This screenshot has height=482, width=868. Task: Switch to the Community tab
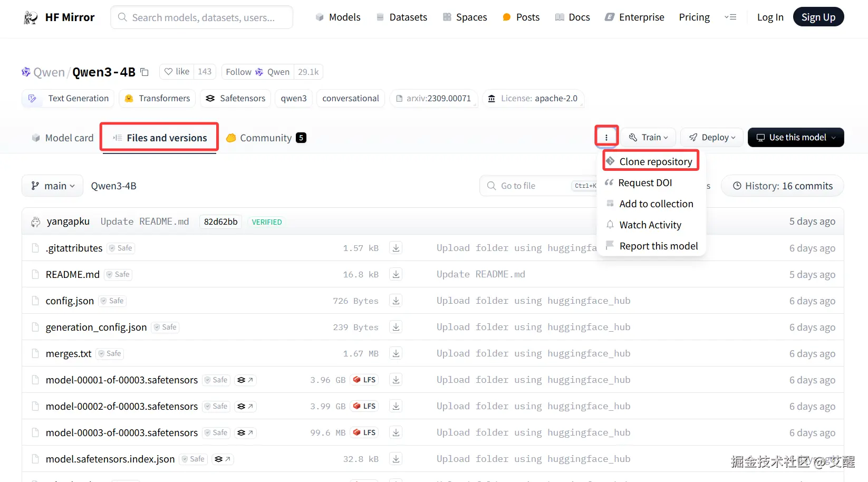(x=266, y=138)
